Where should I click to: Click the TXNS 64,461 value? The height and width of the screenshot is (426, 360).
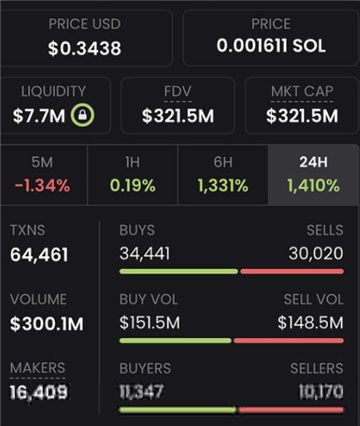click(x=39, y=255)
